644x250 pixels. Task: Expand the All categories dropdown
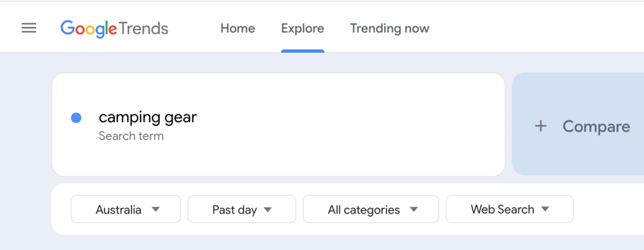(x=370, y=209)
